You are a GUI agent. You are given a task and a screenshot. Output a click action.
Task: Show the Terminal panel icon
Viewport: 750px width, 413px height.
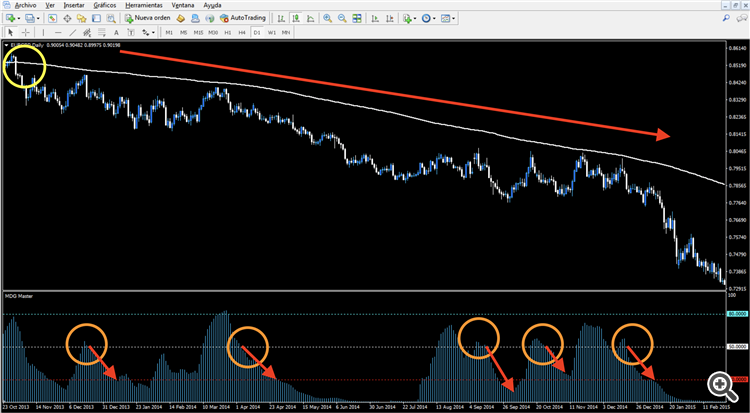96,18
